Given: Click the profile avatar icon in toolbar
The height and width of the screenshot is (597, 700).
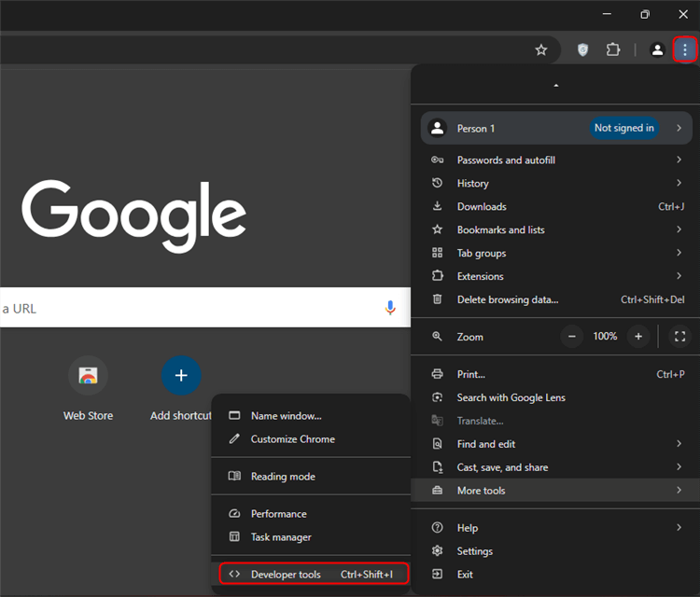Looking at the screenshot, I should pyautogui.click(x=657, y=49).
